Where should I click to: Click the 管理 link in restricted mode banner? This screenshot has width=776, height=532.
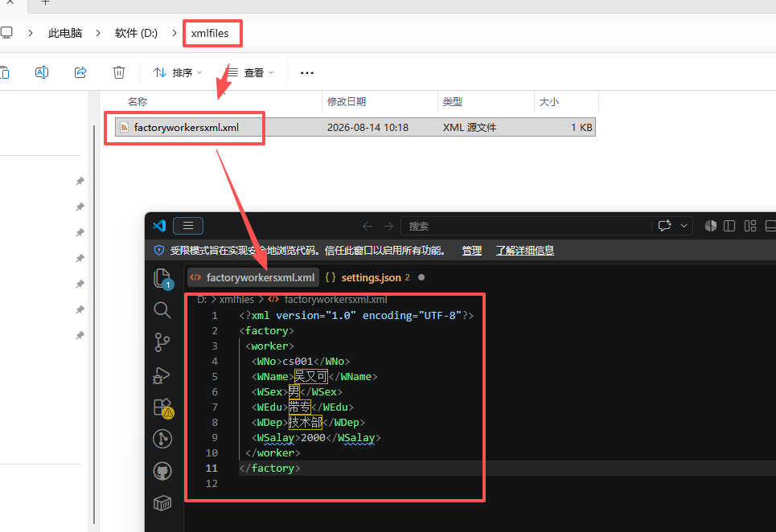tap(472, 251)
